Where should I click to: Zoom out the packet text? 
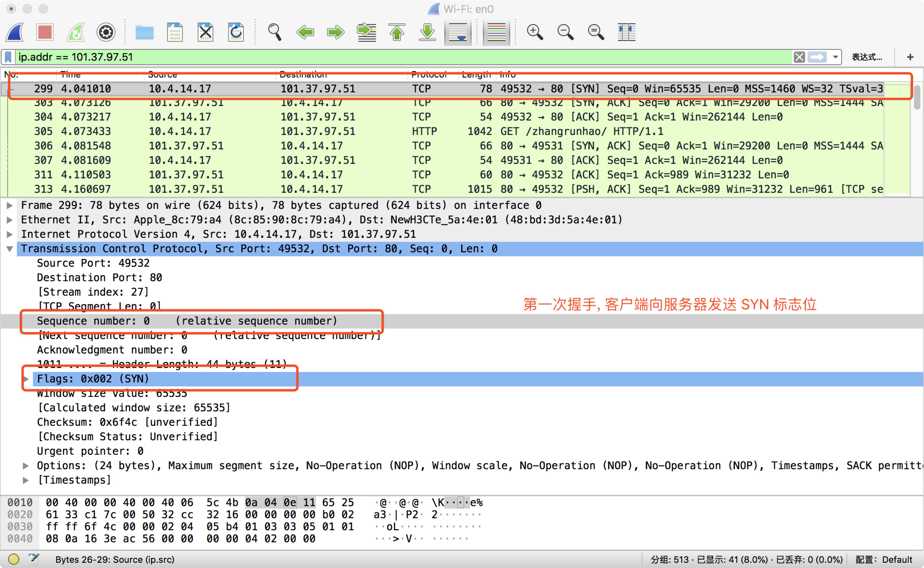tap(565, 32)
